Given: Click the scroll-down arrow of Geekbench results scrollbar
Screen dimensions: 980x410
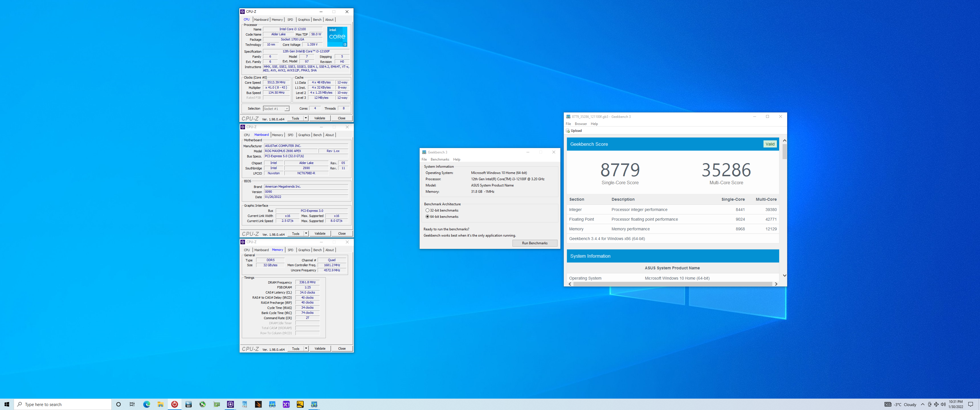Looking at the screenshot, I should 785,275.
